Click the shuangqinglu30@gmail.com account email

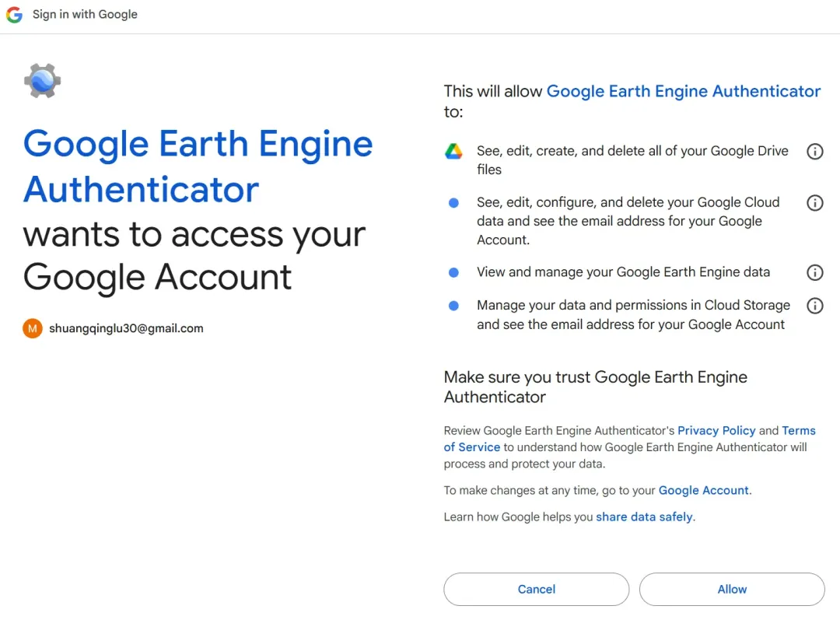point(126,328)
